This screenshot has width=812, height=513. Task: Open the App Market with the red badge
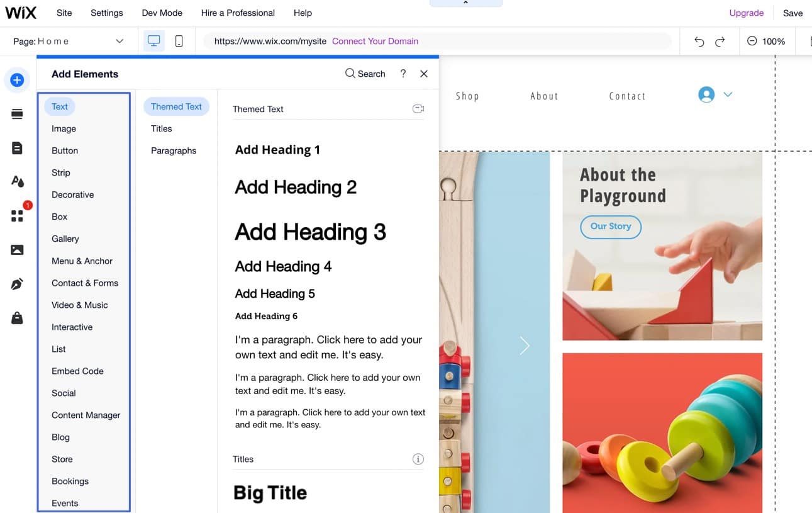(17, 216)
